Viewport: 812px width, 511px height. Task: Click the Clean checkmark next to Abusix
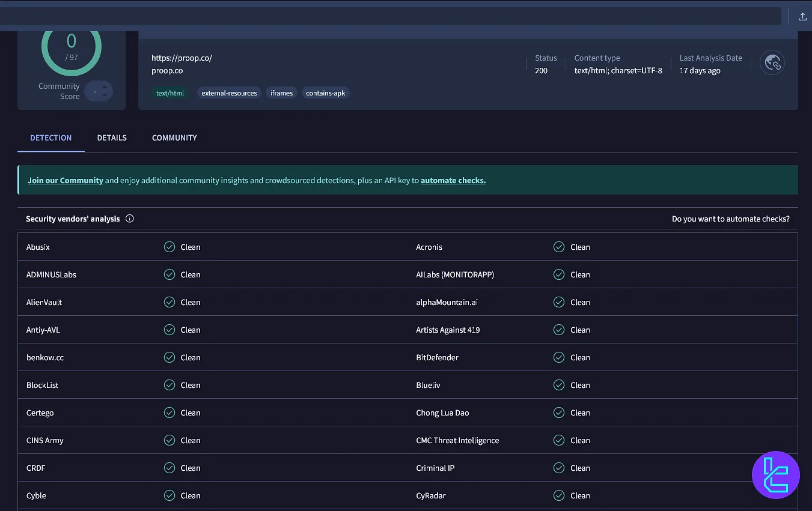click(169, 247)
